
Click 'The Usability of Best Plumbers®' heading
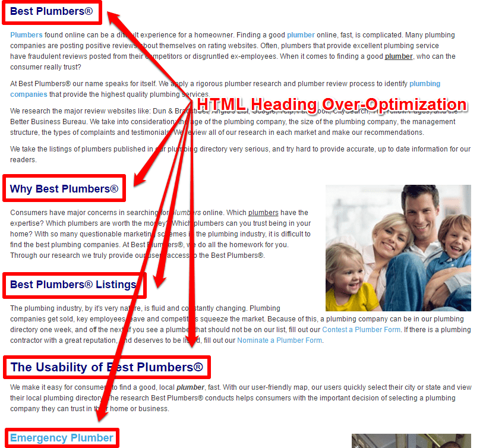(106, 367)
